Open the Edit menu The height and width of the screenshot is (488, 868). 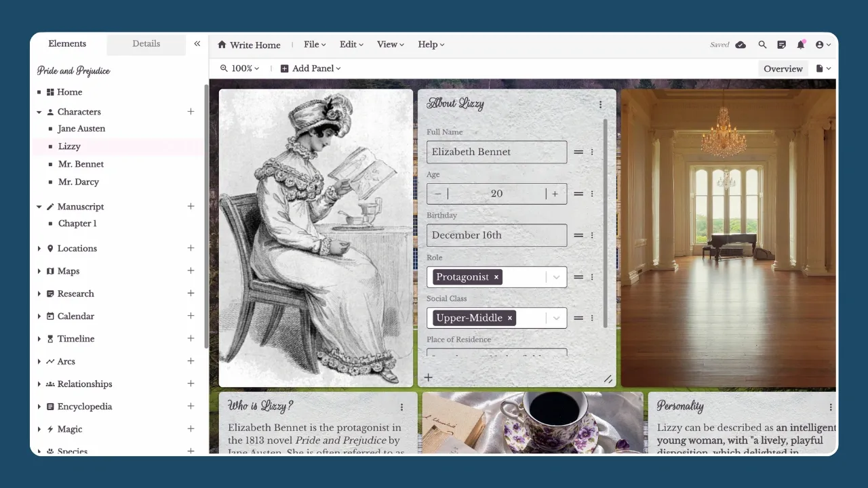(x=351, y=44)
